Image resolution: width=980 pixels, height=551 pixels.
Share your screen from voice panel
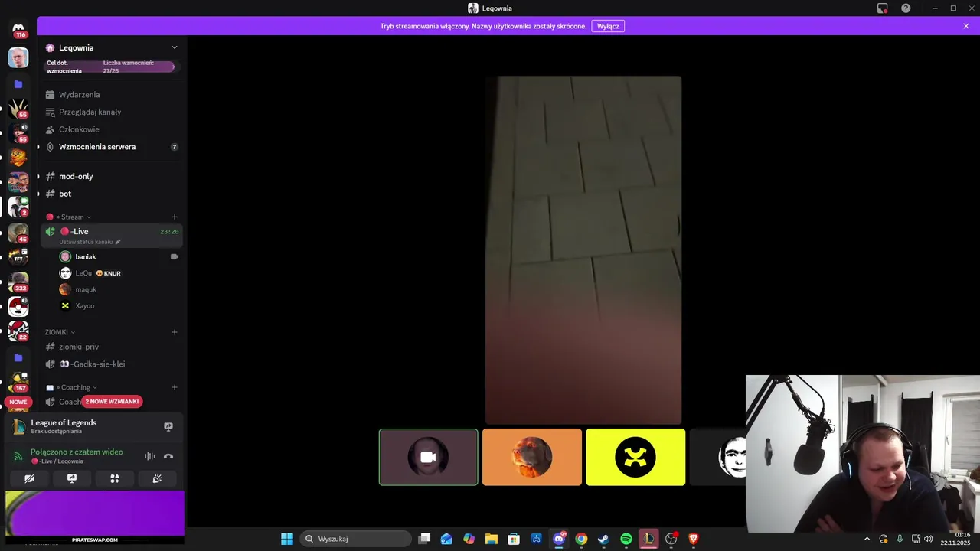72,478
